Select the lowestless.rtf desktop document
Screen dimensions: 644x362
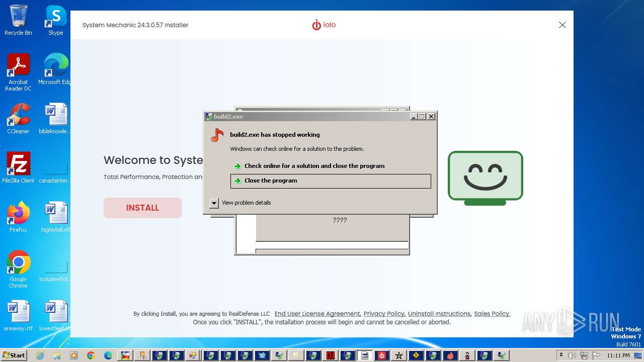coord(56,316)
